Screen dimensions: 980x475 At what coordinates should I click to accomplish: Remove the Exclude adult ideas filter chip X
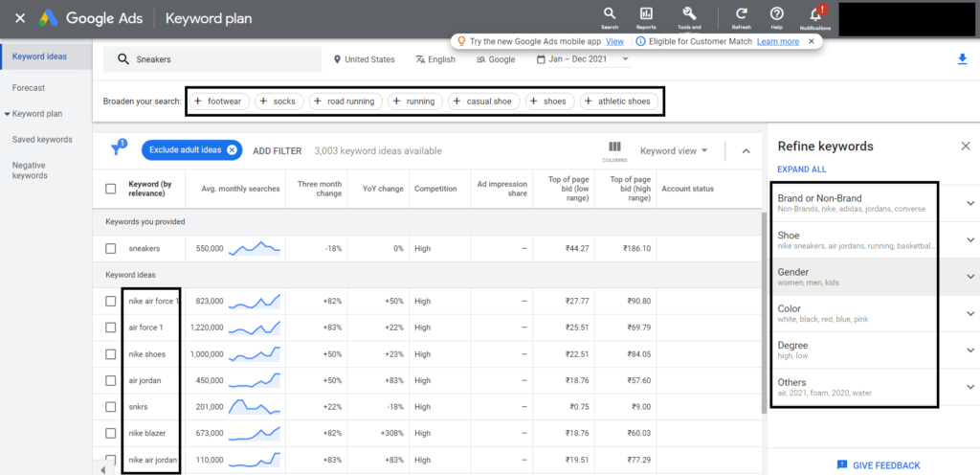(232, 150)
